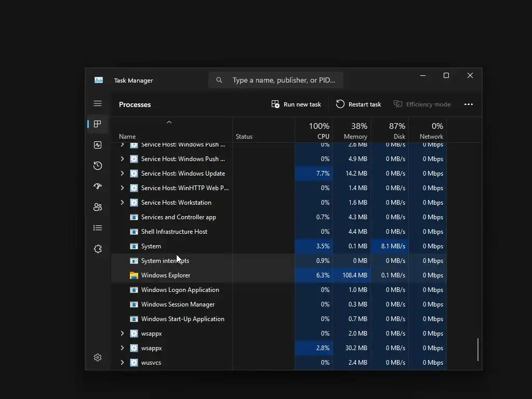
Task: Select the System interrupts row text
Action: point(165,261)
